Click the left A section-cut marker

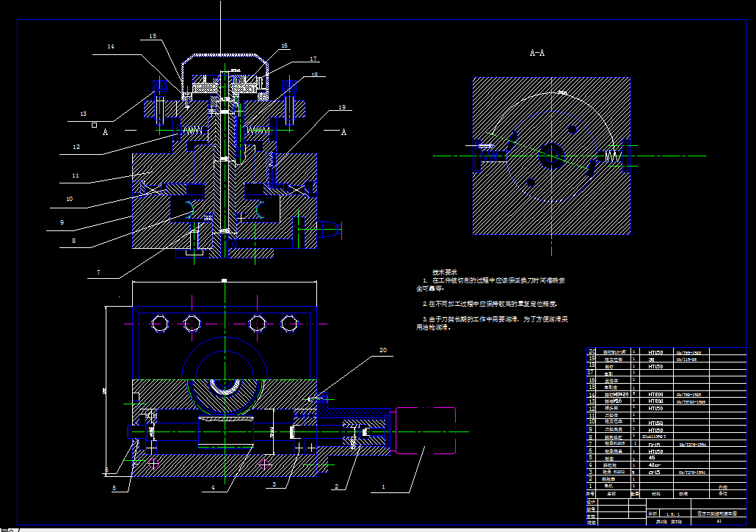pyautogui.click(x=105, y=132)
